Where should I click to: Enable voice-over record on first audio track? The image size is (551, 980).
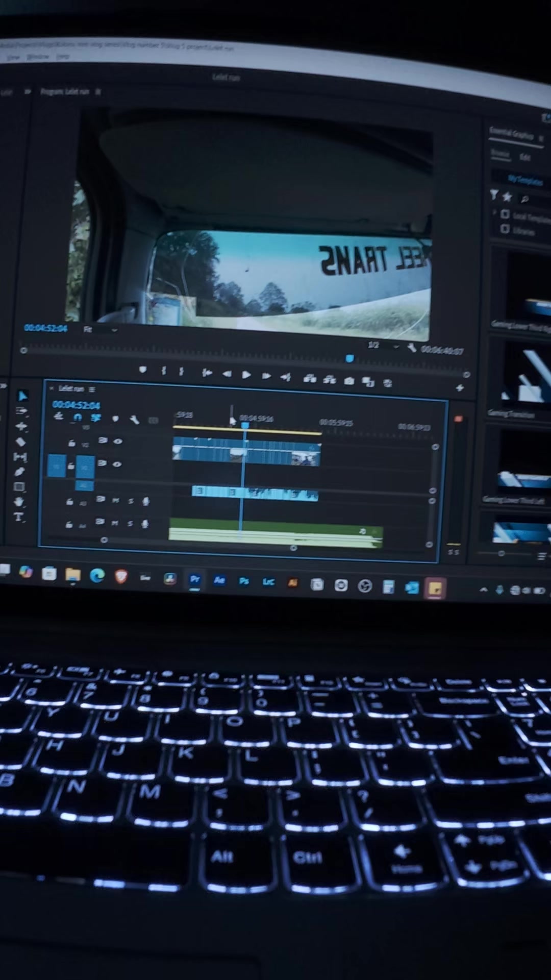pos(146,502)
